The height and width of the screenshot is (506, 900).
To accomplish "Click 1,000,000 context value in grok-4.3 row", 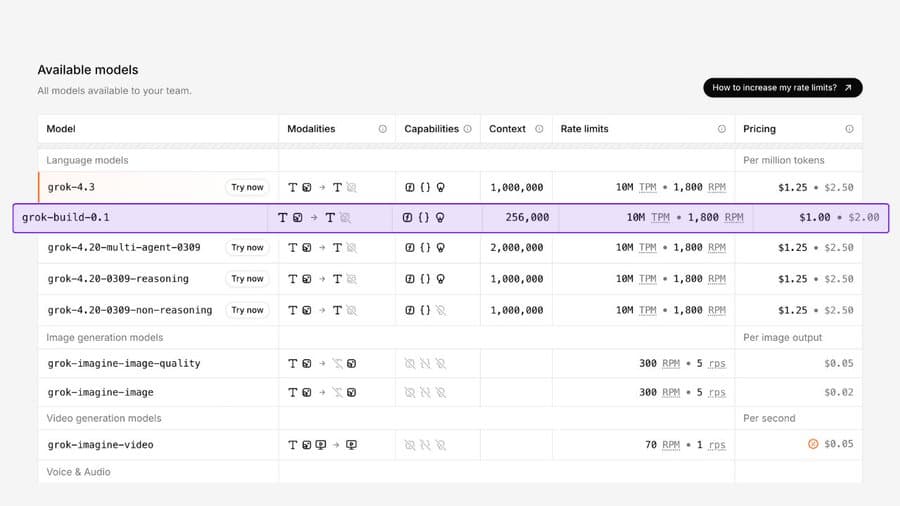I will point(517,188).
